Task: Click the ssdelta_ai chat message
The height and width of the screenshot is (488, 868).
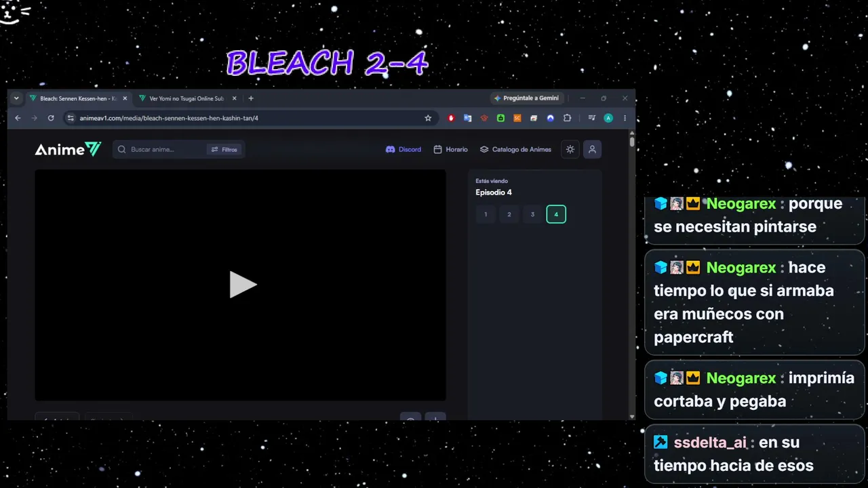Action: (754, 454)
